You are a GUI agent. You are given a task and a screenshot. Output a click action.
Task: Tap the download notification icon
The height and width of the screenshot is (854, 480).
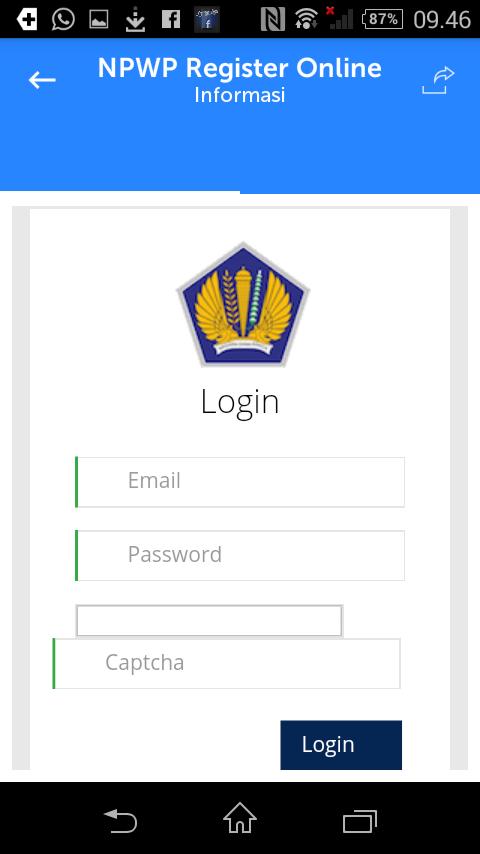click(135, 21)
